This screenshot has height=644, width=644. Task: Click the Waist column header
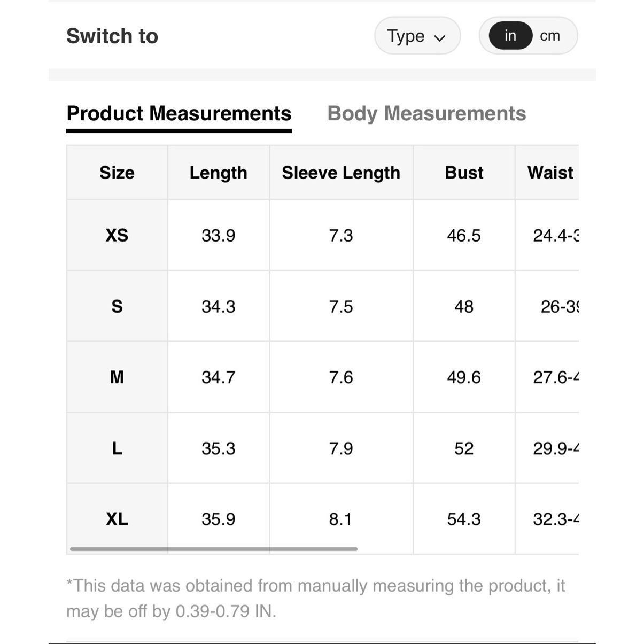tap(550, 173)
